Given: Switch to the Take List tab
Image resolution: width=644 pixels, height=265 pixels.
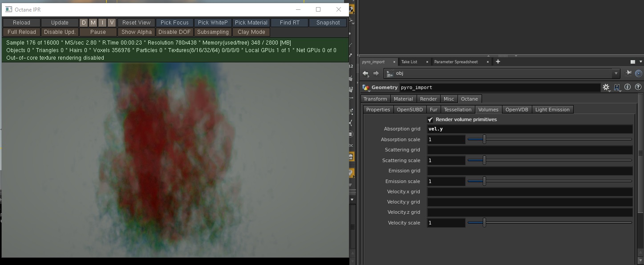Looking at the screenshot, I should tap(409, 62).
